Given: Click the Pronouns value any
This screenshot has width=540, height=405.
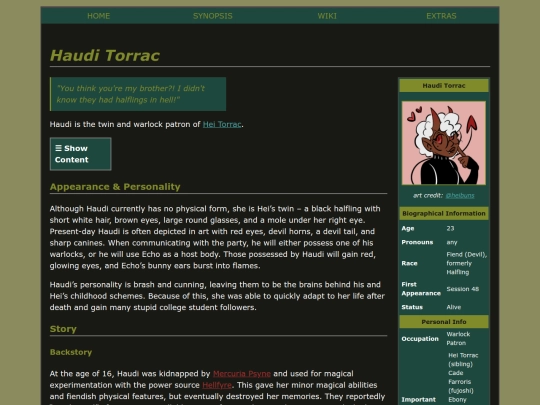Looking at the screenshot, I should pos(452,242).
